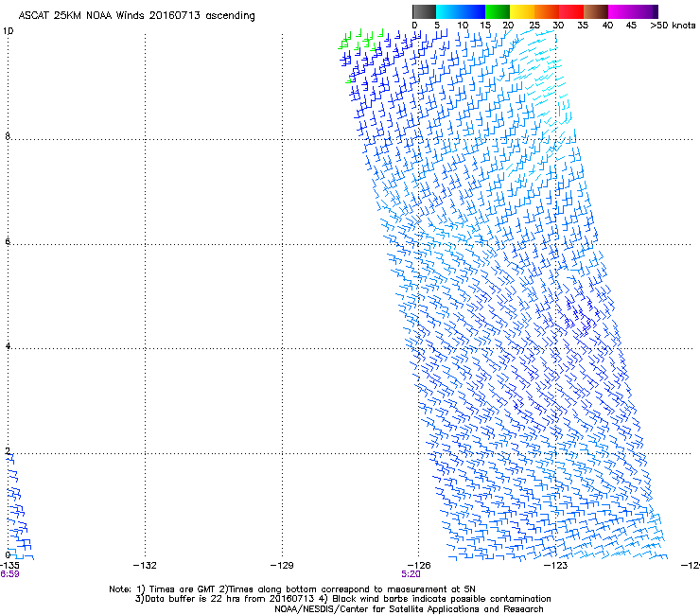The height and width of the screenshot is (615, 700).
Task: Click the NOAA/NESDIS credit line
Action: point(409,609)
